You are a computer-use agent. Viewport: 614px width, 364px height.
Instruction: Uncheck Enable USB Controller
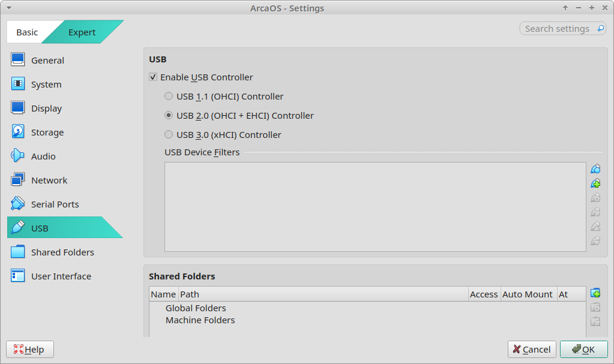coord(153,77)
